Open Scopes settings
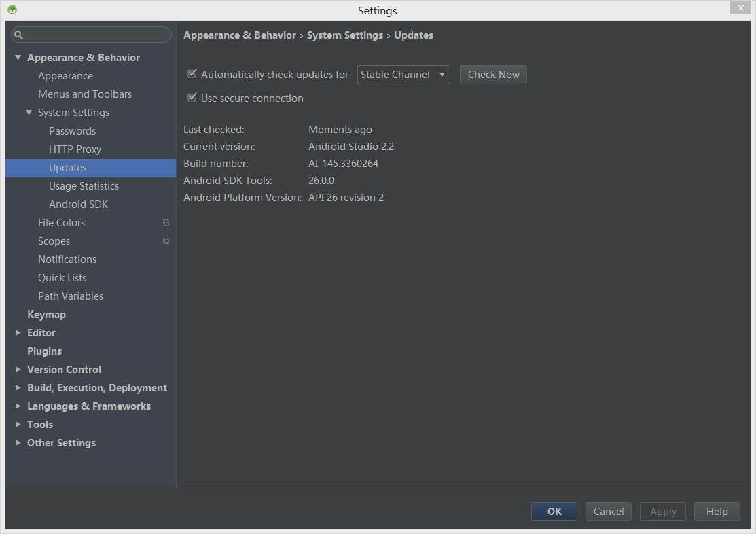Screen dimensions: 756x534 pyautogui.click(x=54, y=241)
